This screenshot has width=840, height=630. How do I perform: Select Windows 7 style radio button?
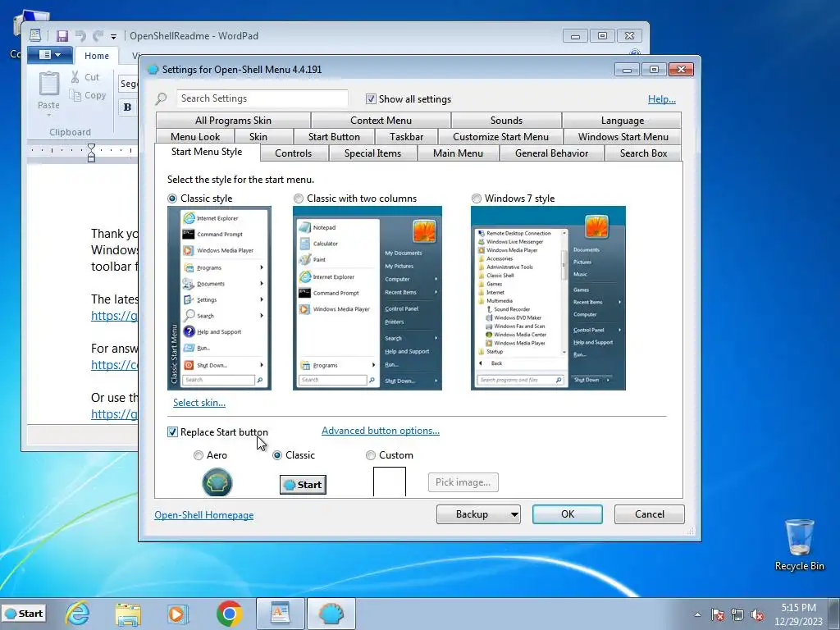[x=477, y=199]
